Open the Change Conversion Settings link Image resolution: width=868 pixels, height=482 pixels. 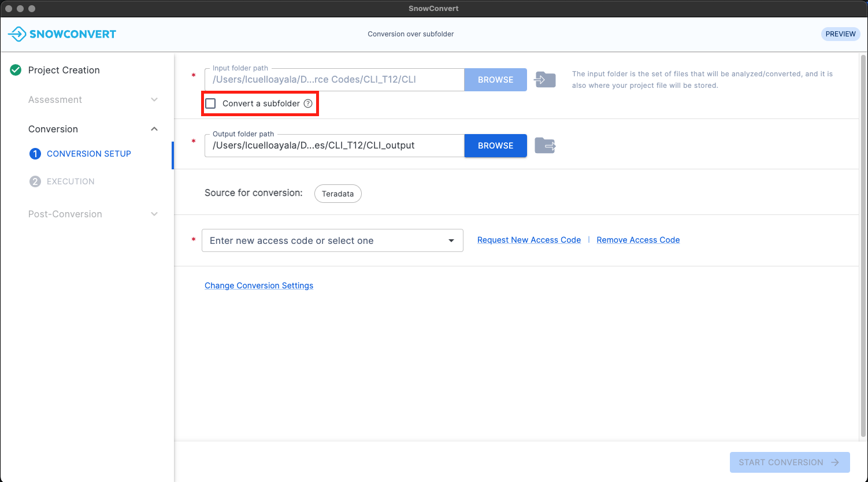[x=259, y=286]
